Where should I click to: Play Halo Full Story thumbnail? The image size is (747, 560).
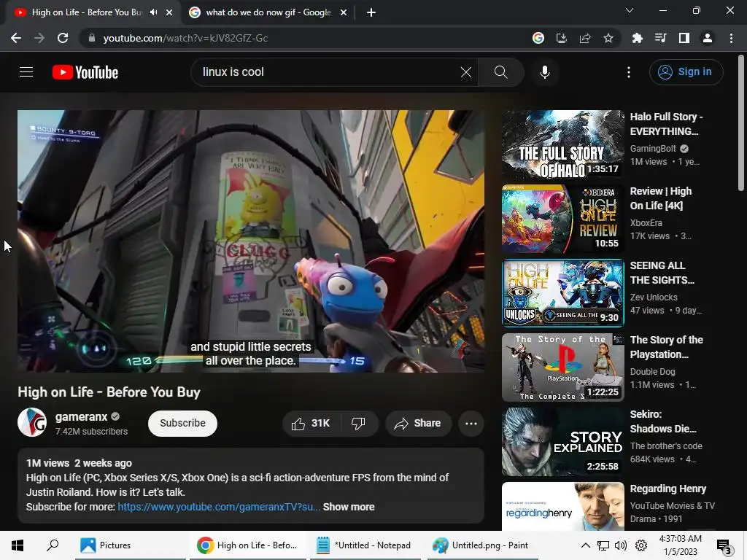[x=563, y=144]
